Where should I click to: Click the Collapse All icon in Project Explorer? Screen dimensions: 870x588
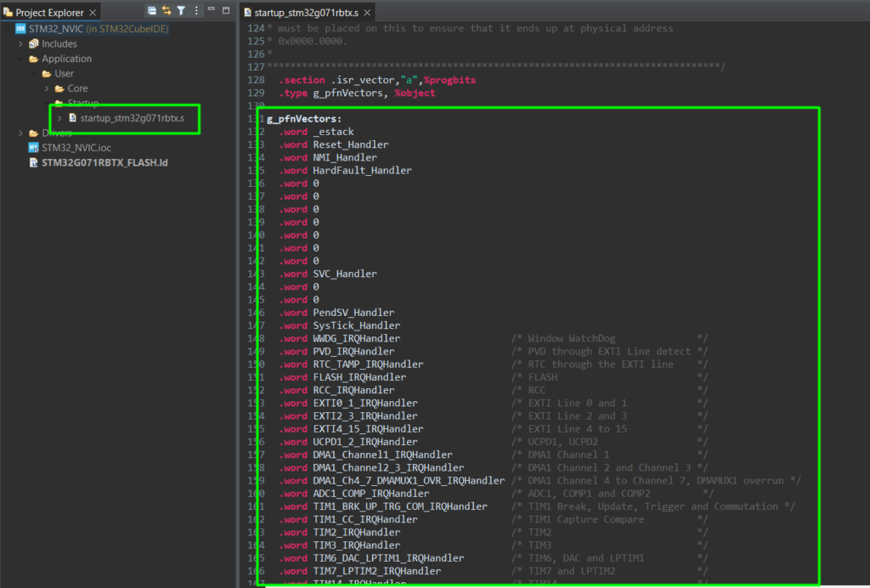[152, 11]
